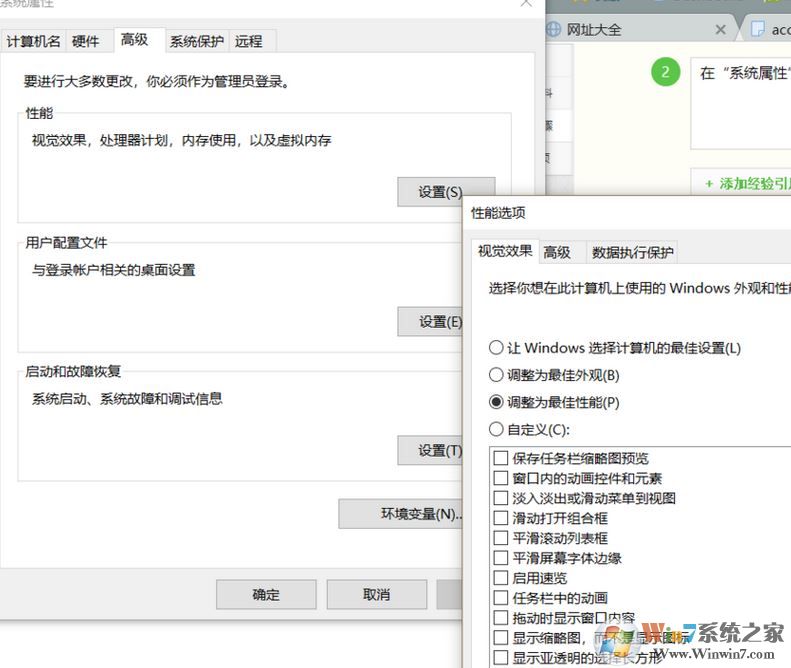
Task: Switch to the 网址大全 browser tab
Action: pyautogui.click(x=641, y=29)
